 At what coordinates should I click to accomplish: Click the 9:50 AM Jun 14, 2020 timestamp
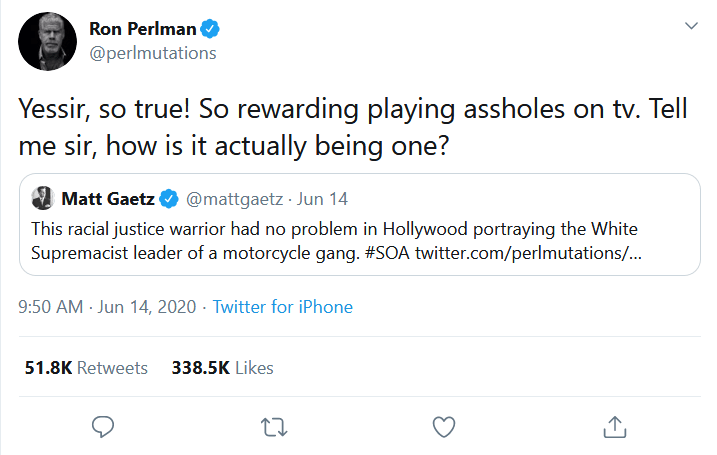point(107,307)
